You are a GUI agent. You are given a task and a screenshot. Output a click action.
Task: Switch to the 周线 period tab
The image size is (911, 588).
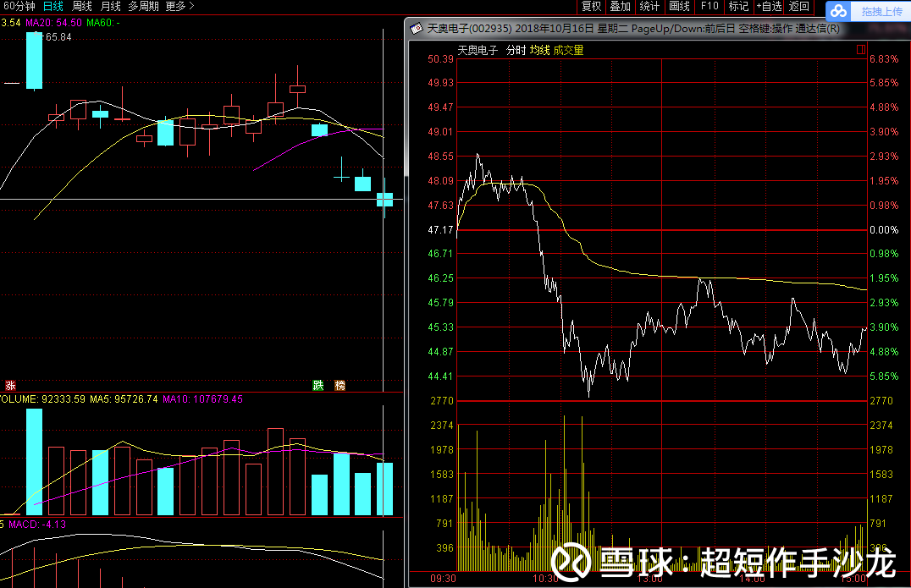point(82,7)
